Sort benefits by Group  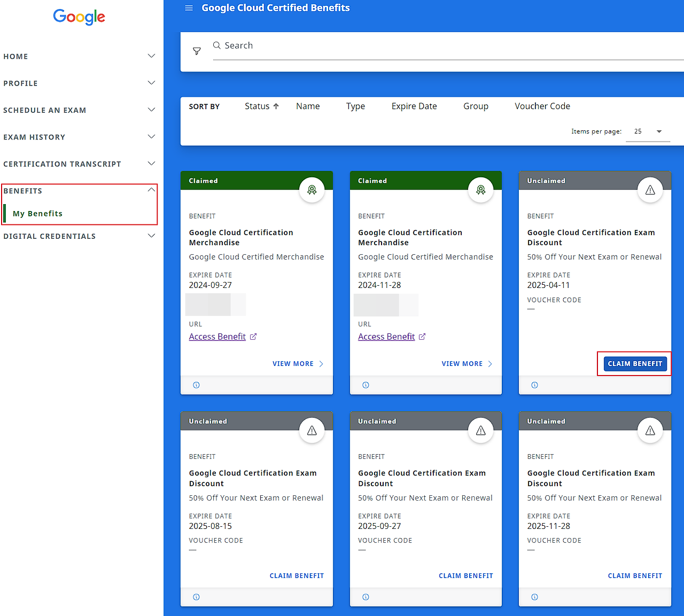click(x=476, y=106)
